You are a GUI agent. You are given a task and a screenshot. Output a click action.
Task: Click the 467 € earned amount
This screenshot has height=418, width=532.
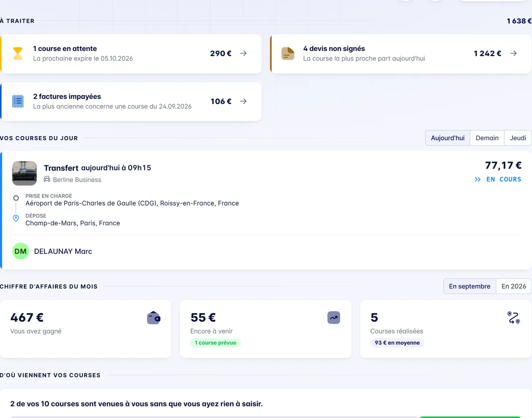tap(27, 317)
